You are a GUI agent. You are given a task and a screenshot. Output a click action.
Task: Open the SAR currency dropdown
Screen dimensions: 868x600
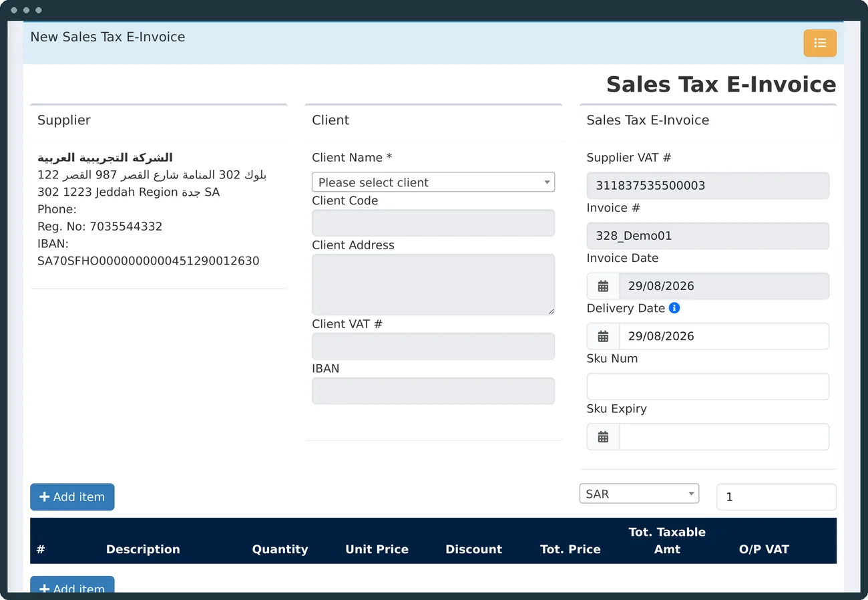click(639, 494)
